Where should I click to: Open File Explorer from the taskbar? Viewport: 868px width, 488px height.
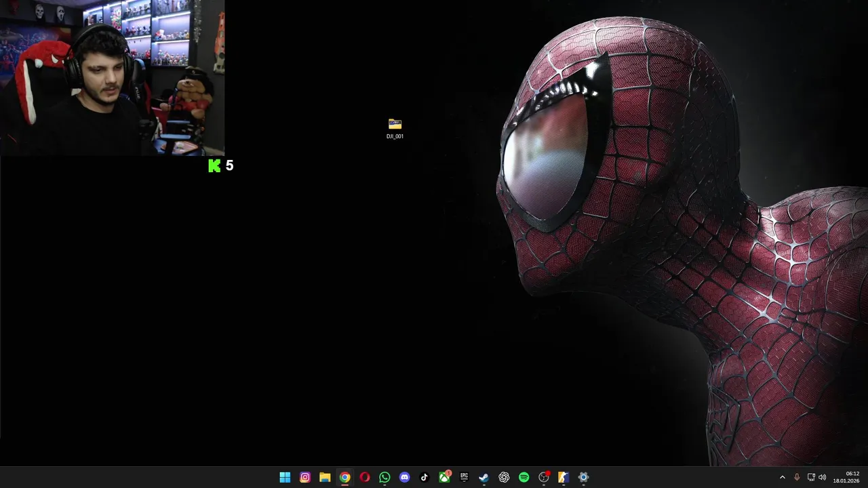325,477
